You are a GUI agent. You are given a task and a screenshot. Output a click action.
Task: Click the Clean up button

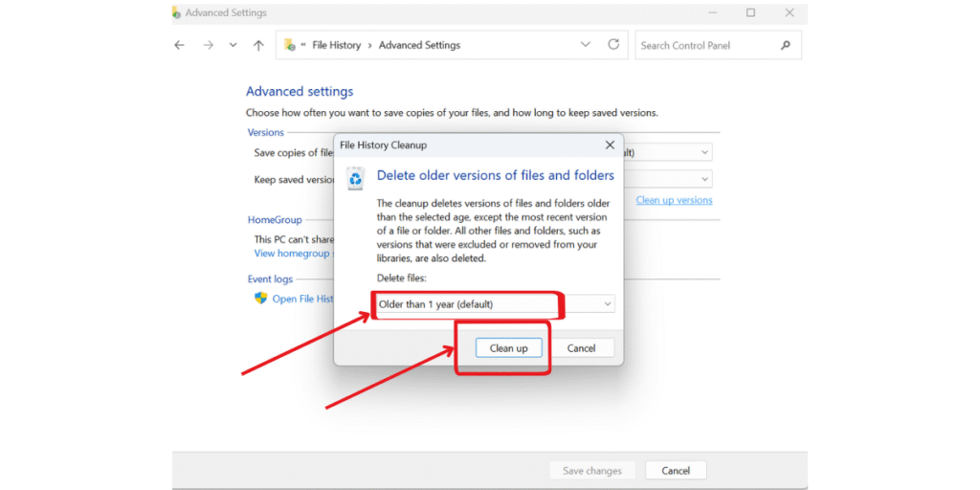click(508, 348)
